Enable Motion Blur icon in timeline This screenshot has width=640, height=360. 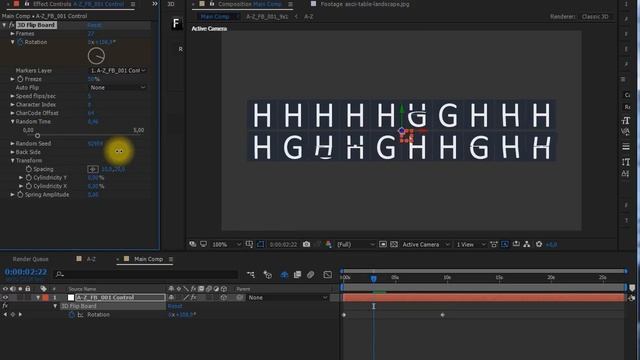[x=311, y=275]
